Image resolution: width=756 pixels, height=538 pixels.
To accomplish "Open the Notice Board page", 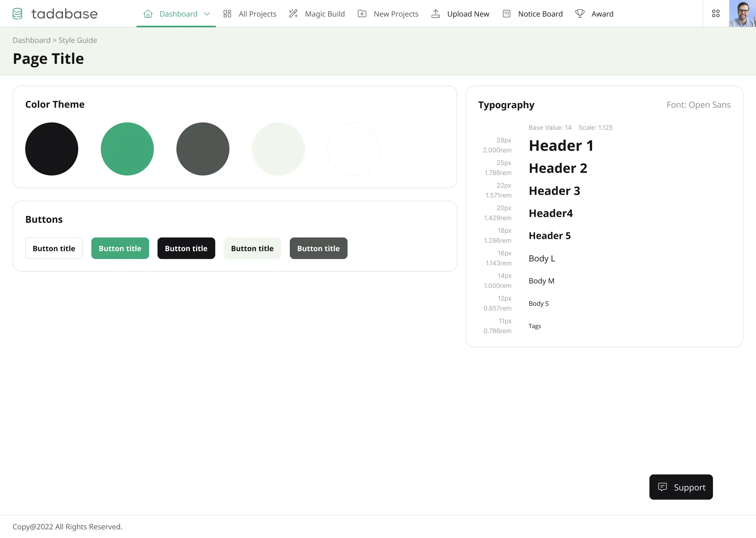I will point(533,14).
